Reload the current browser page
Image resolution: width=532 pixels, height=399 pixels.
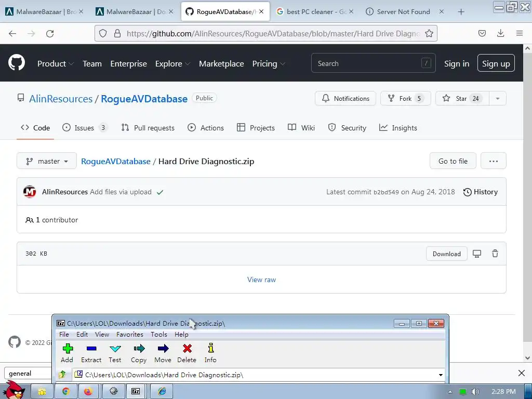coord(50,34)
